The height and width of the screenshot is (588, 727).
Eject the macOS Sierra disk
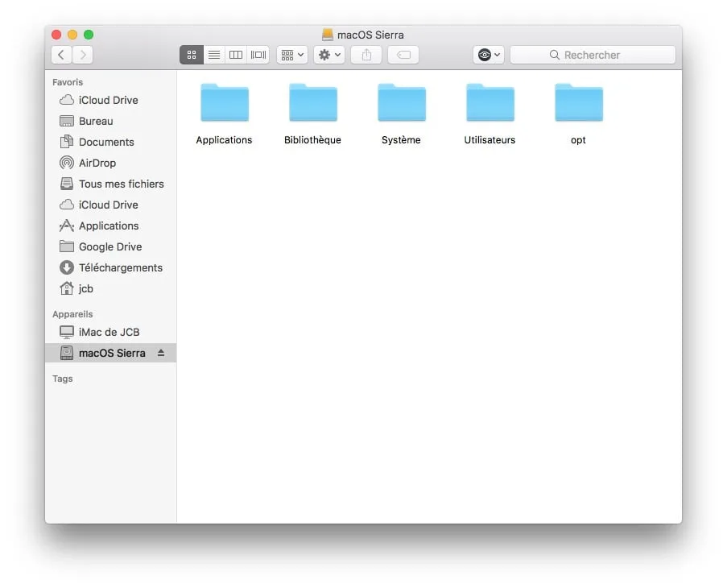(x=161, y=353)
